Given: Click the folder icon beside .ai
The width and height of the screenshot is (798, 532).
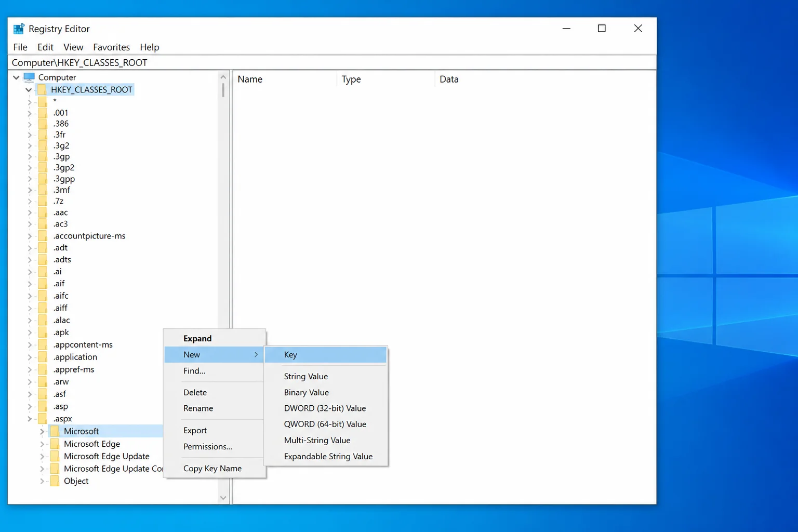Looking at the screenshot, I should (x=43, y=272).
